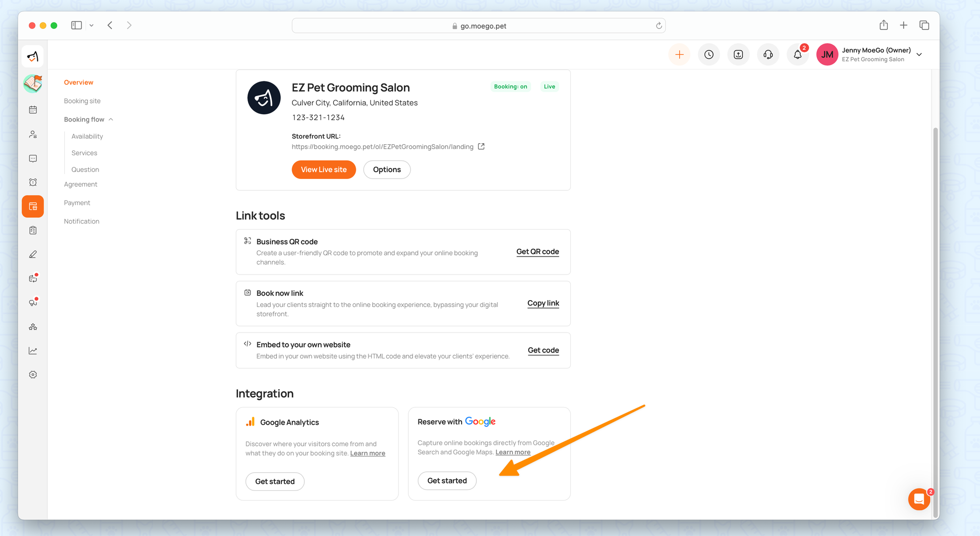980x536 pixels.
Task: Open the settings gear in sidebar
Action: point(33,375)
